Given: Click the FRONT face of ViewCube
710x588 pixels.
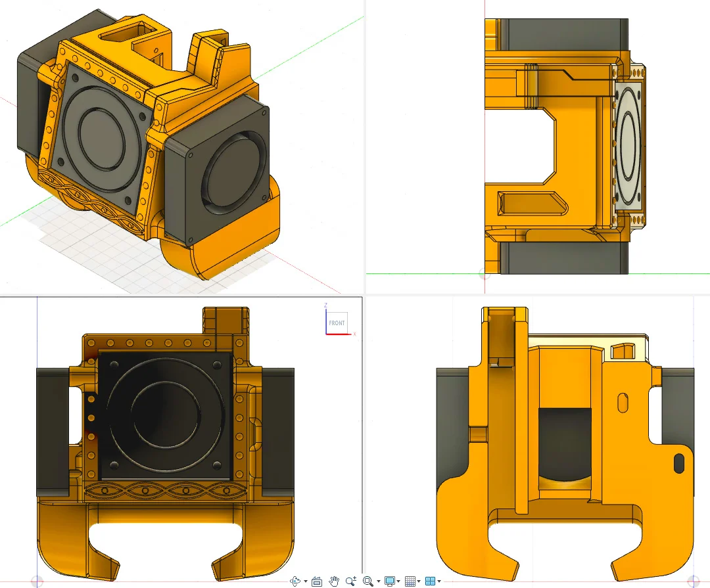Looking at the screenshot, I should [337, 323].
